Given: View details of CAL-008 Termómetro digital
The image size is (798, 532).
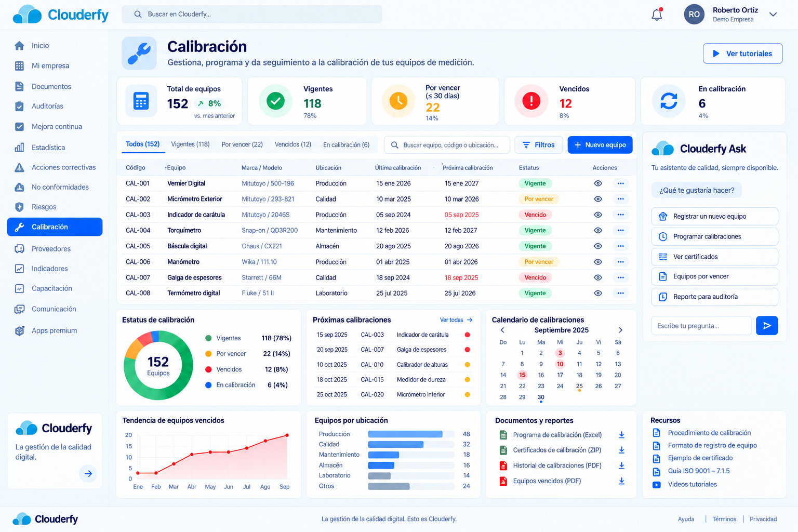Looking at the screenshot, I should point(598,293).
